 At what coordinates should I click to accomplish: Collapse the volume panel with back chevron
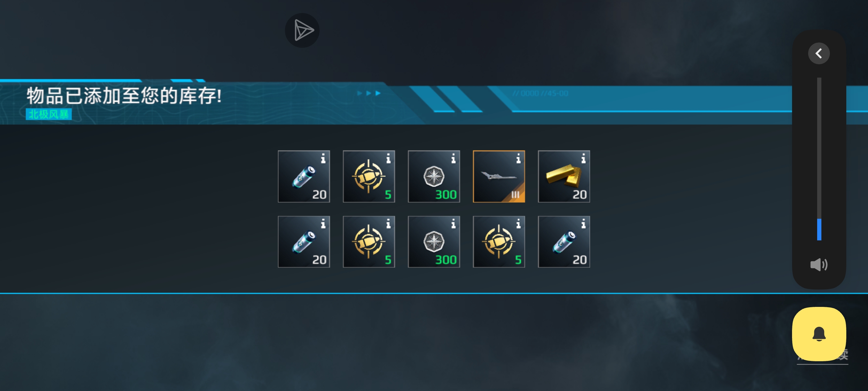[819, 53]
